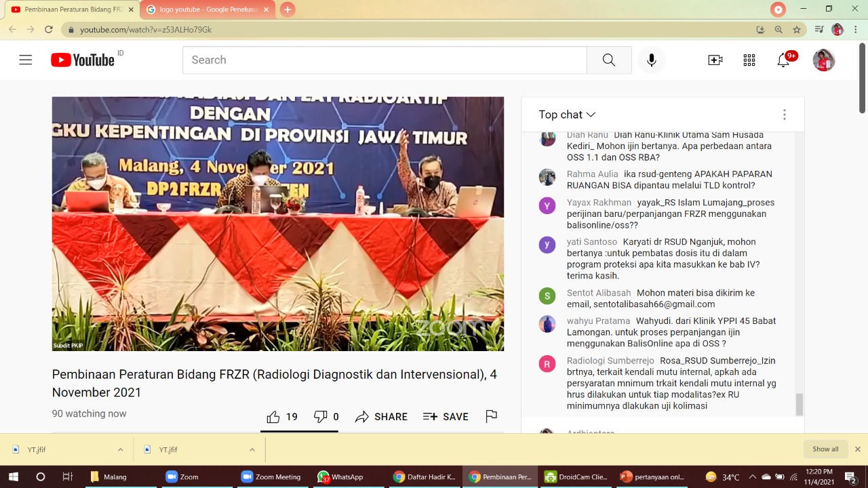868x488 pixels.
Task: Show hidden system tray icons
Action: [752, 477]
